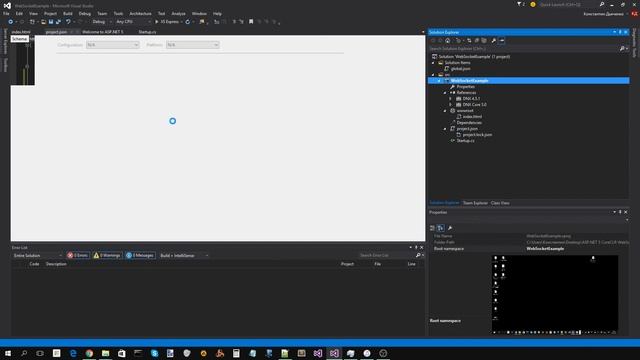Switch to Welcome to ASP.NET 5 tab
The image size is (640, 360).
[103, 32]
